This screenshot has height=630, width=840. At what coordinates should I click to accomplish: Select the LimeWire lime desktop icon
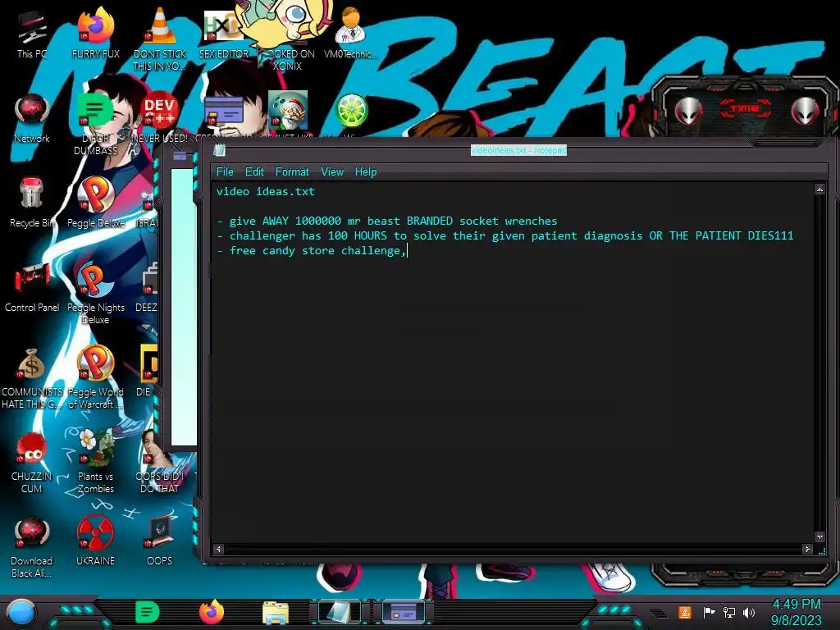351,112
